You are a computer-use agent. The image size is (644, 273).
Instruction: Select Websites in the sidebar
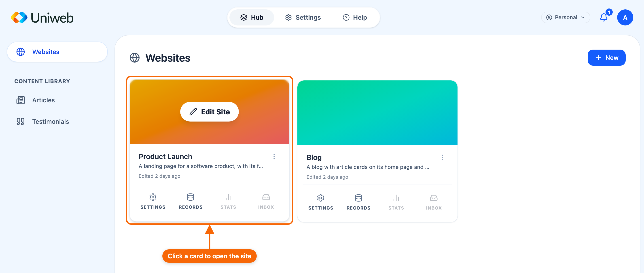(57, 52)
